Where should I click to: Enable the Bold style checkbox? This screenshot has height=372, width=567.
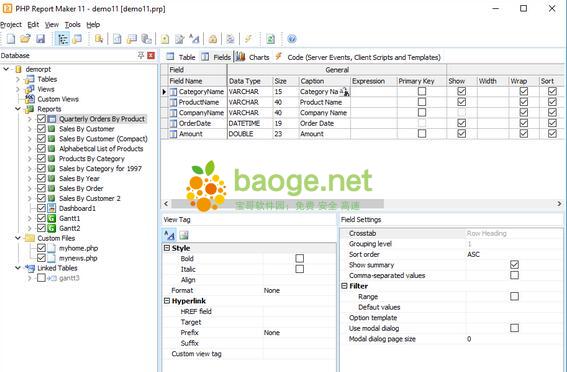click(299, 258)
